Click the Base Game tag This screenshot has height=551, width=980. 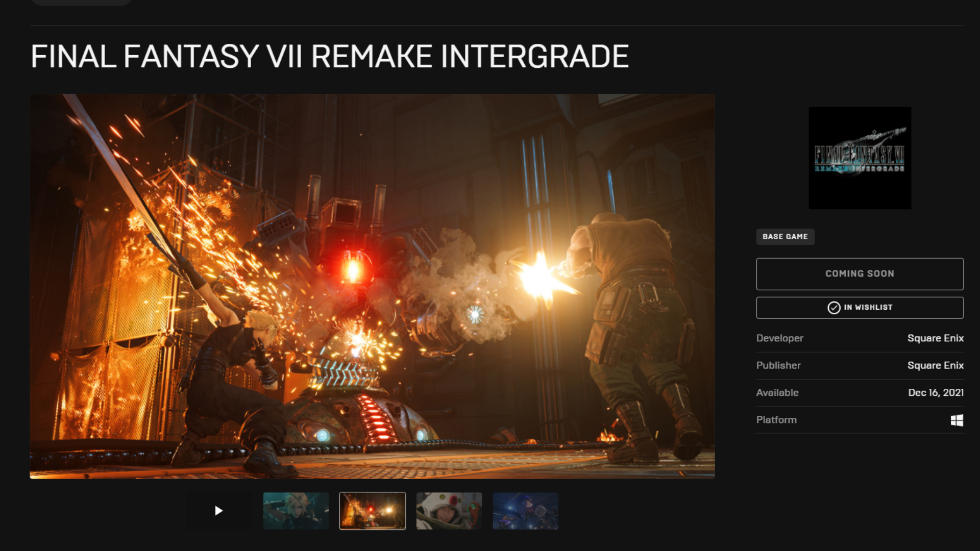(x=785, y=237)
